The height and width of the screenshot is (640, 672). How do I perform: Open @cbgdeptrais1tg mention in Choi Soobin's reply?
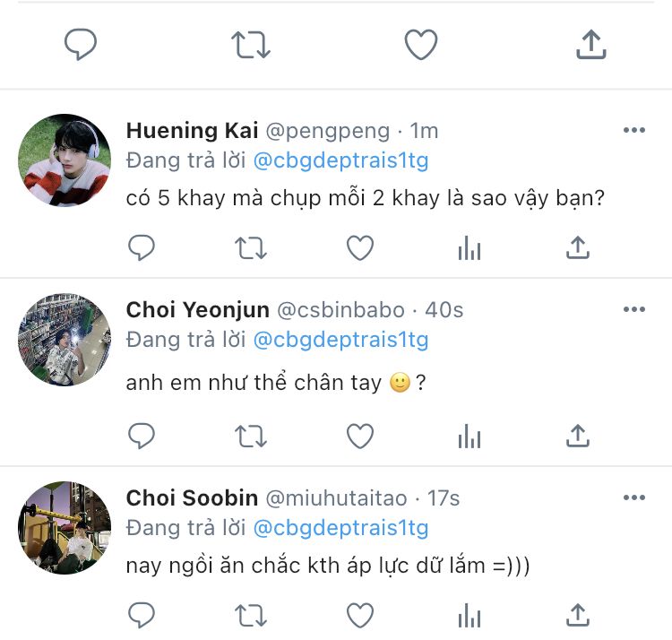pos(340,527)
